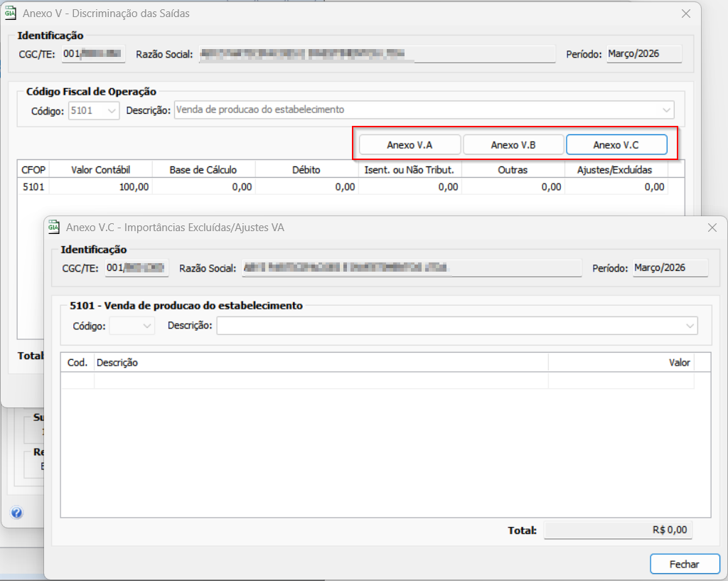Select the 0,00 Débito cell
The image size is (728, 581).
coord(307,187)
